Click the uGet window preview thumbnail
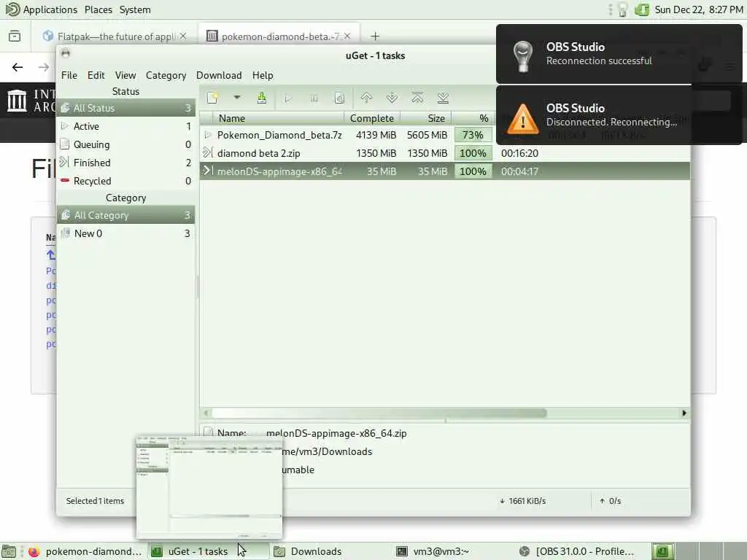 (x=209, y=486)
